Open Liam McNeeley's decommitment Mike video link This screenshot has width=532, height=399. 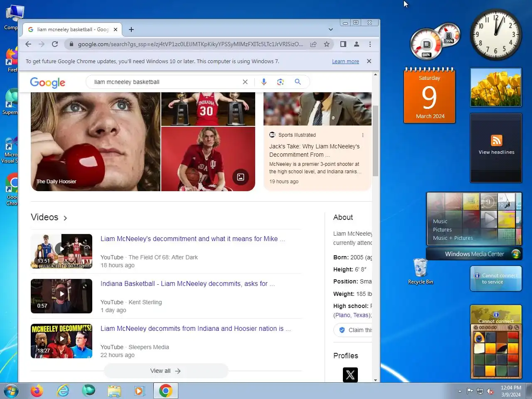(x=192, y=239)
